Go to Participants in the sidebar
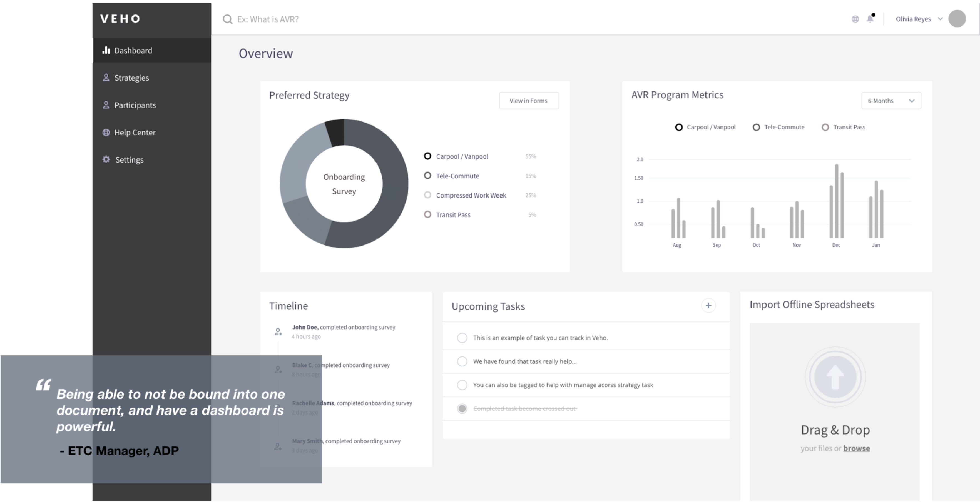Screen dimensions: 980x504 coord(135,105)
